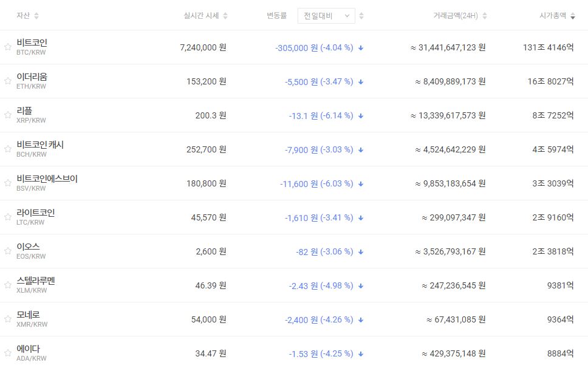Sort by 자산 column sort arrows
The width and height of the screenshot is (588, 368).
click(36, 16)
